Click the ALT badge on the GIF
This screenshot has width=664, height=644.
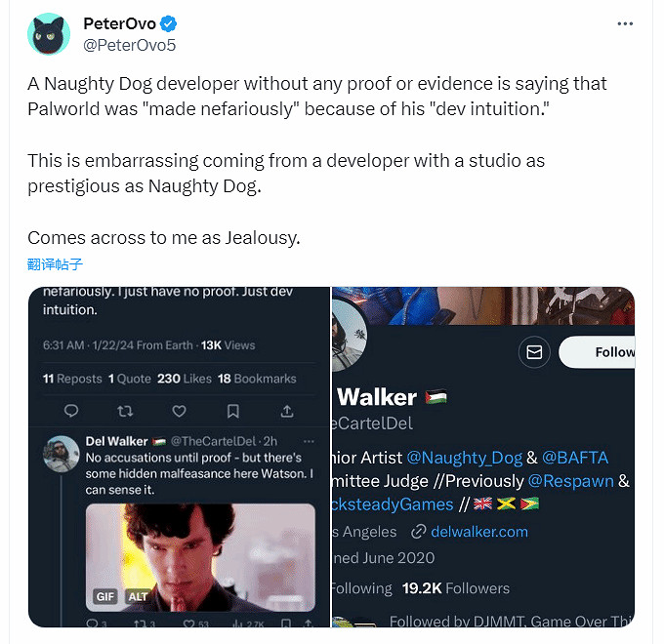pos(137,596)
